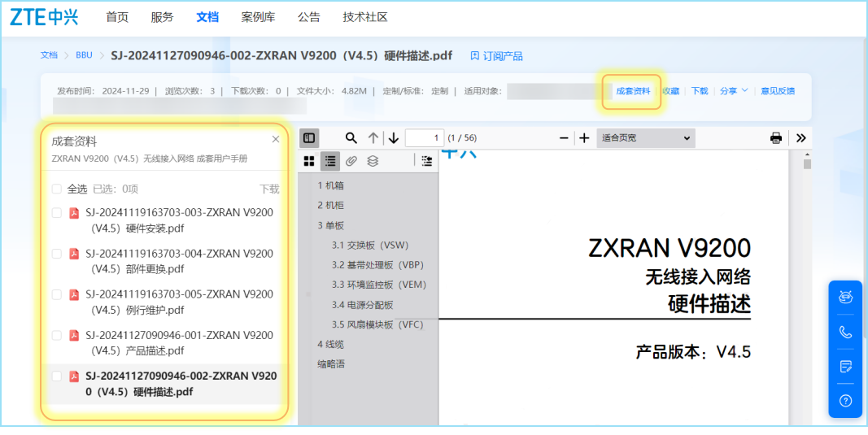The height and width of the screenshot is (435, 868).
Task: Jump to 3.3 环境监控板（VEM）
Action: (x=379, y=285)
